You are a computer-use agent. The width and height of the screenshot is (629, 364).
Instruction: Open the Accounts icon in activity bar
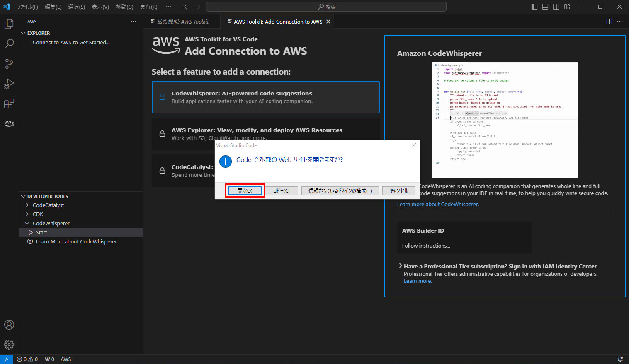point(9,325)
